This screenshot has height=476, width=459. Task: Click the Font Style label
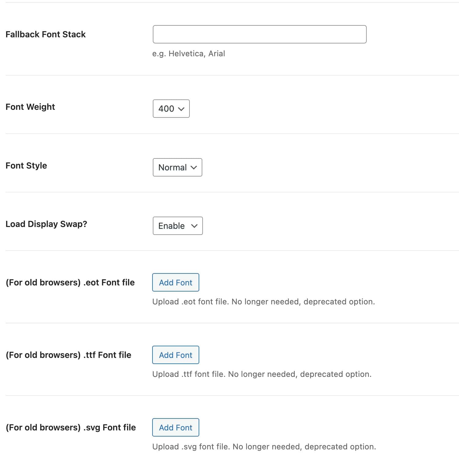click(26, 165)
